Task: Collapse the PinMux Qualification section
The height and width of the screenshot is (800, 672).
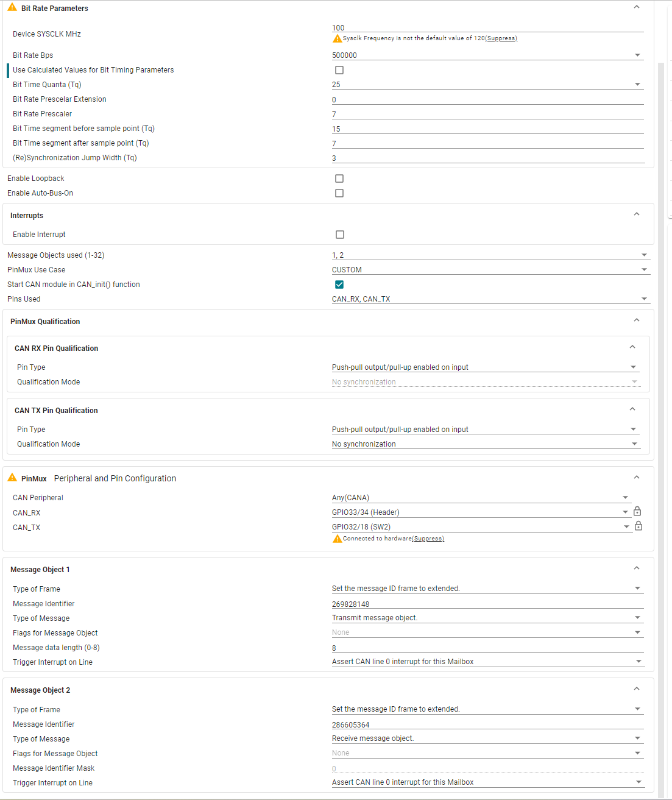Action: tap(637, 320)
